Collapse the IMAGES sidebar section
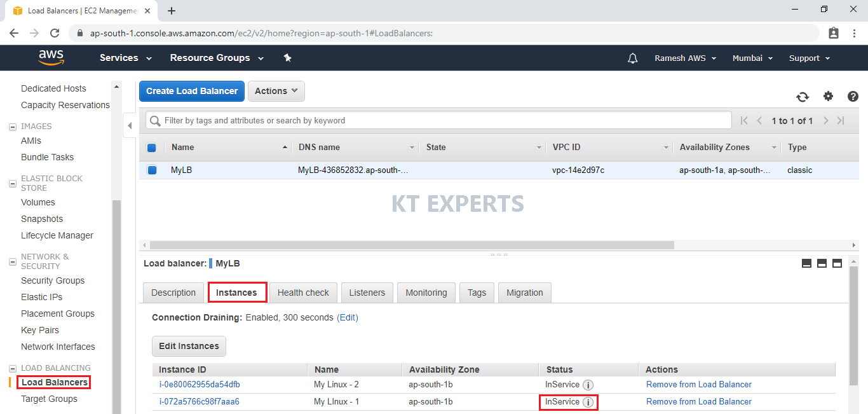The image size is (868, 414). pyautogui.click(x=13, y=127)
